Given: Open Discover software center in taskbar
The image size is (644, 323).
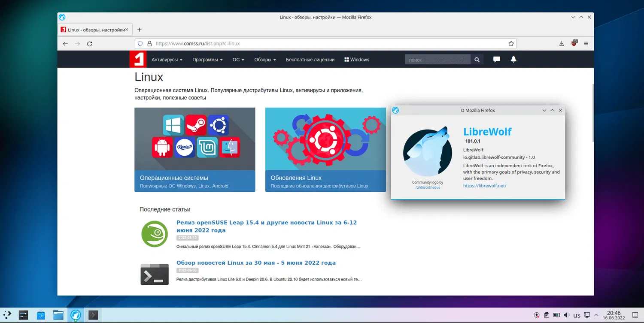Looking at the screenshot, I should pyautogui.click(x=41, y=315).
